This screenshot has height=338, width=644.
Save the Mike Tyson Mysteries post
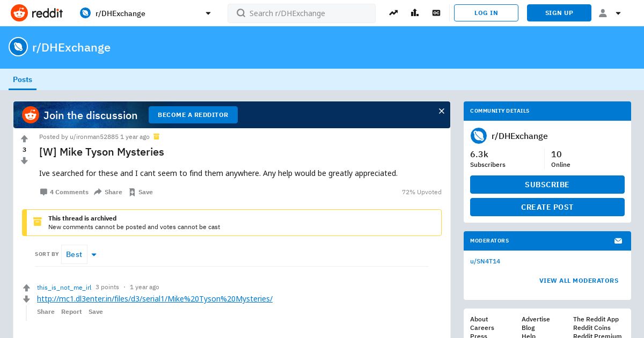[x=141, y=192]
